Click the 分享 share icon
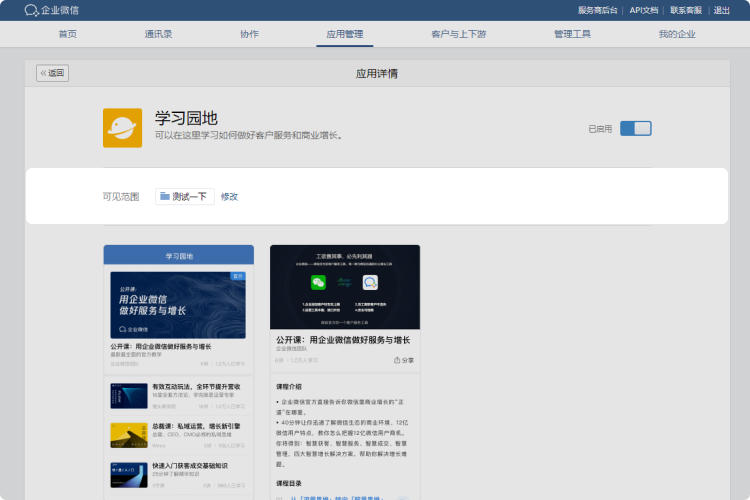Viewport: 750px width, 500px height. (397, 360)
